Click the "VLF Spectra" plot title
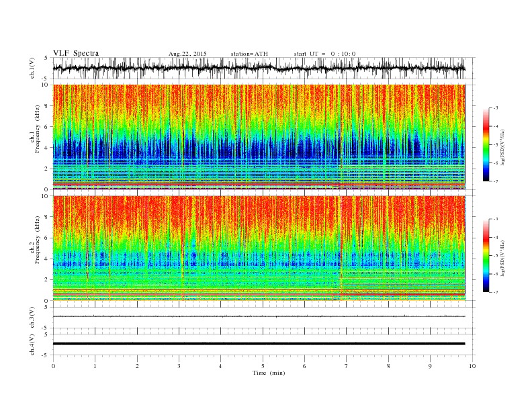Image resolution: width=532 pixels, height=411 pixels. pyautogui.click(x=76, y=53)
